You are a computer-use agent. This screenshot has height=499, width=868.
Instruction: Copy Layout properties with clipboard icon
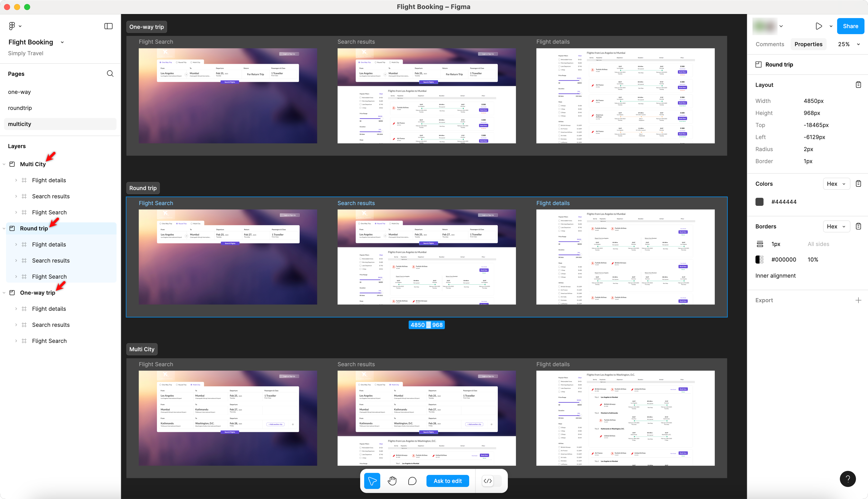[x=858, y=85]
